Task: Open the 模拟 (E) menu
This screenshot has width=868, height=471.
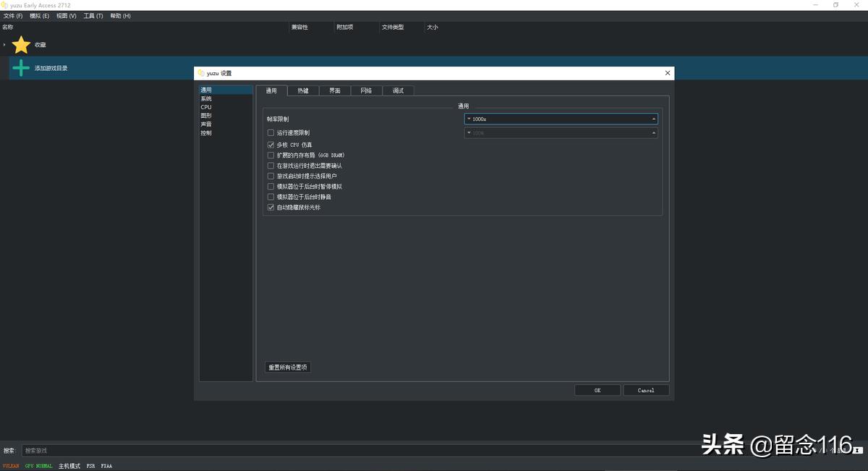Action: (x=40, y=16)
